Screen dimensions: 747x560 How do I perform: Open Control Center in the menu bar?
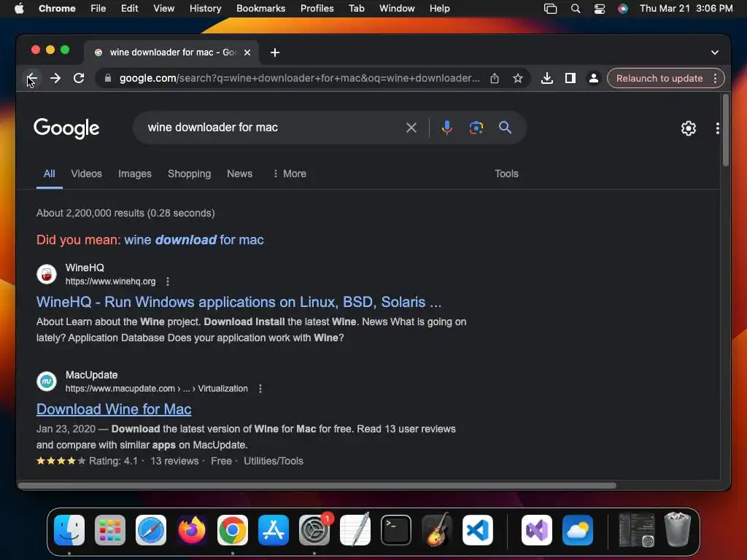600,9
